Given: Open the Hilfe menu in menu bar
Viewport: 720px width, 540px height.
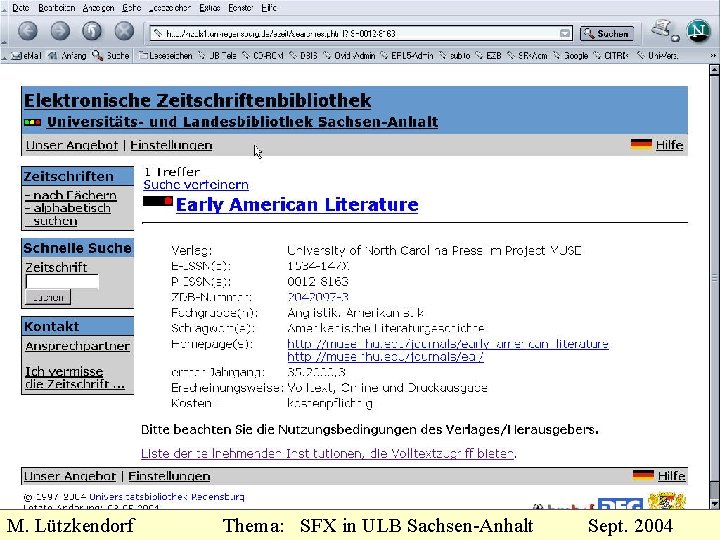Looking at the screenshot, I should click(x=269, y=8).
